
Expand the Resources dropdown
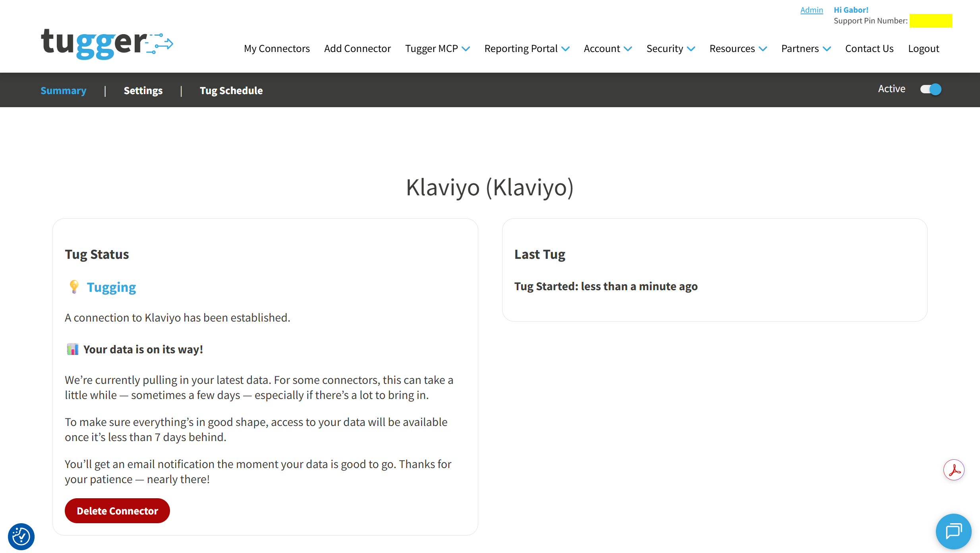[x=738, y=48]
